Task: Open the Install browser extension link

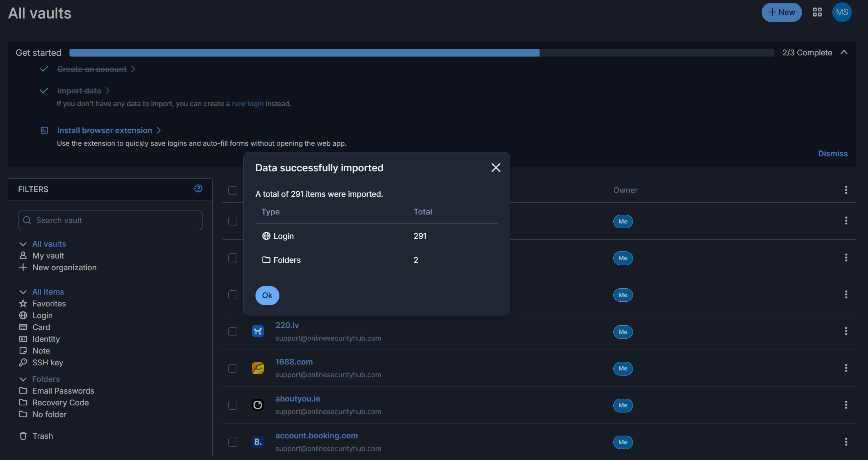Action: [104, 130]
